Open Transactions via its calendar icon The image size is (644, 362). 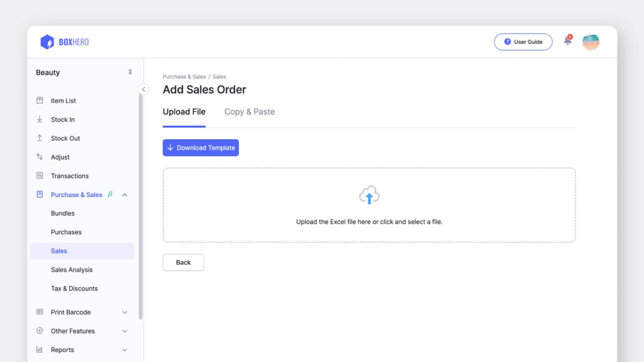point(40,176)
